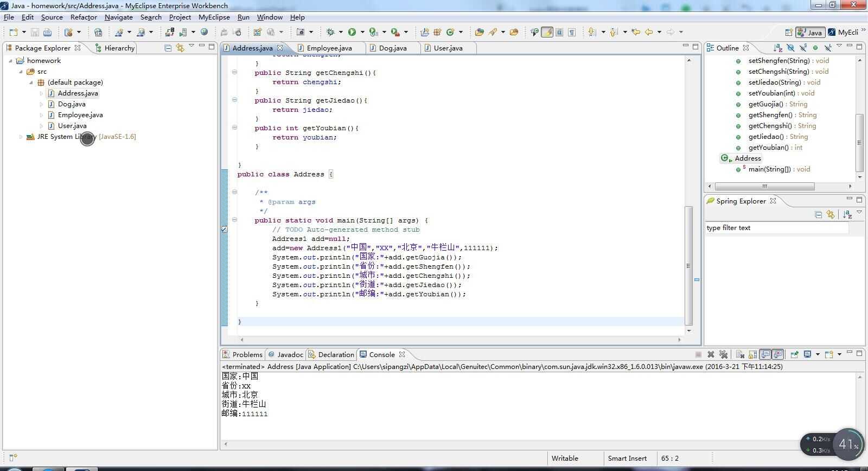This screenshot has width=868, height=471.
Task: Click Spring Explorer filter text field
Action: tap(776, 228)
